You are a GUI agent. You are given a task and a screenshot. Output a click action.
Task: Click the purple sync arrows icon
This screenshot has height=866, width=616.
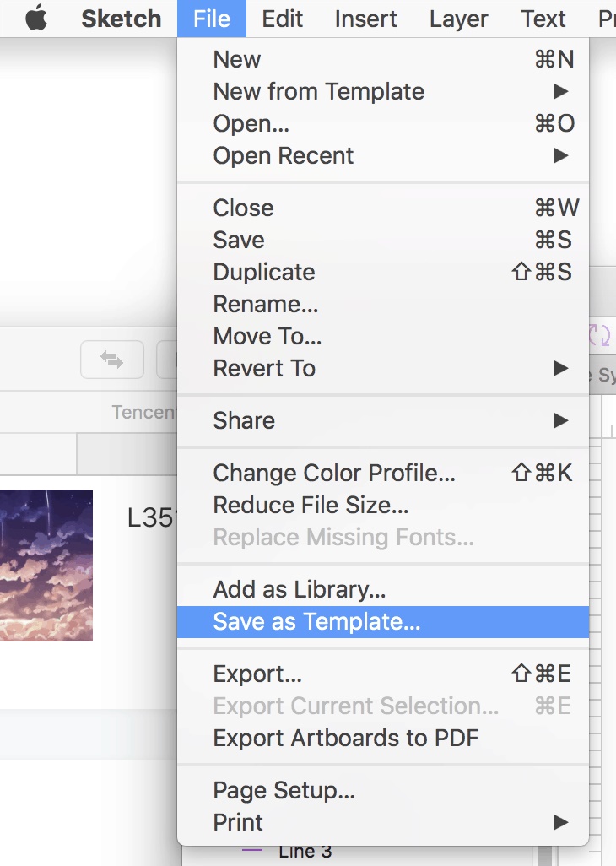pos(599,336)
